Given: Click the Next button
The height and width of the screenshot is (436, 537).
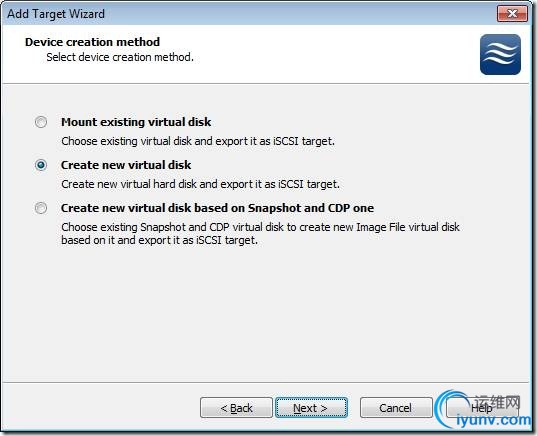Looking at the screenshot, I should coord(311,408).
